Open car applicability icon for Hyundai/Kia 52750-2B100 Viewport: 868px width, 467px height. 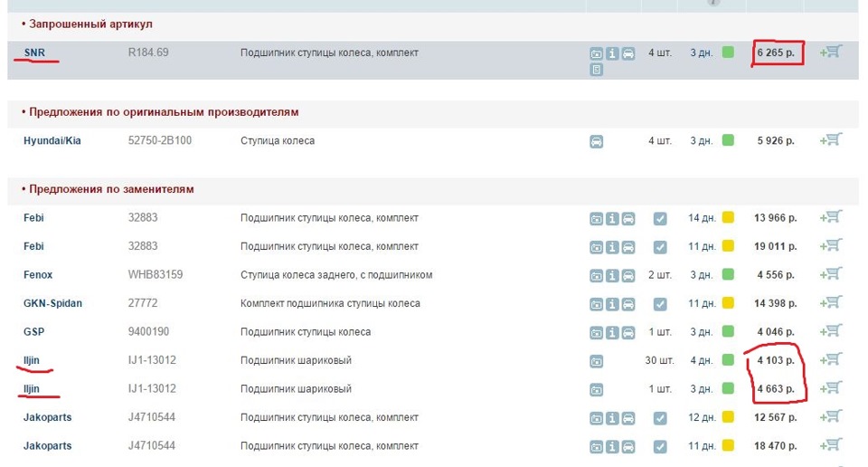pyautogui.click(x=596, y=142)
